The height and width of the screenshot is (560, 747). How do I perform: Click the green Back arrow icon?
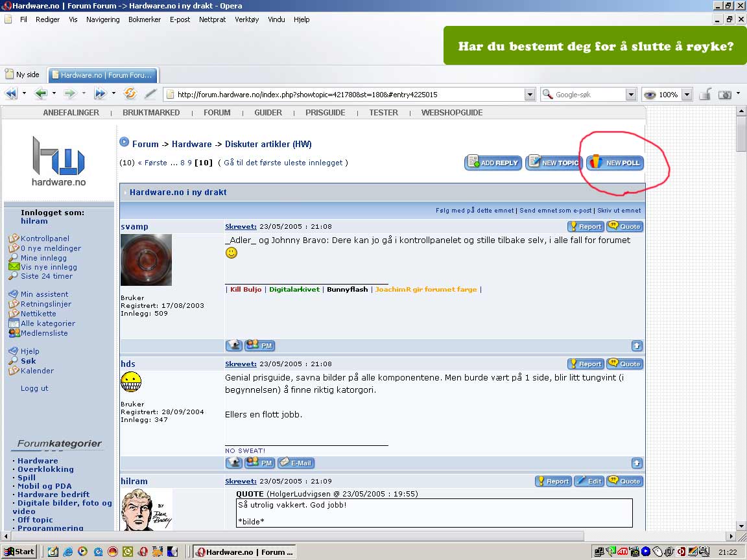41,94
